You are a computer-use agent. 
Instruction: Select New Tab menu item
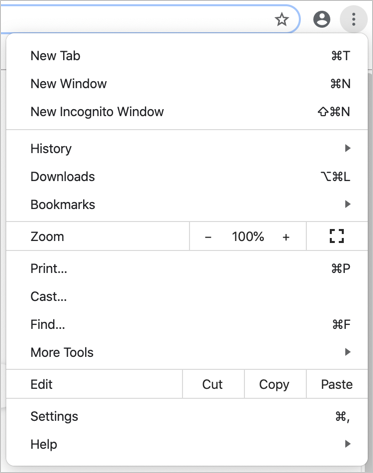(x=187, y=56)
